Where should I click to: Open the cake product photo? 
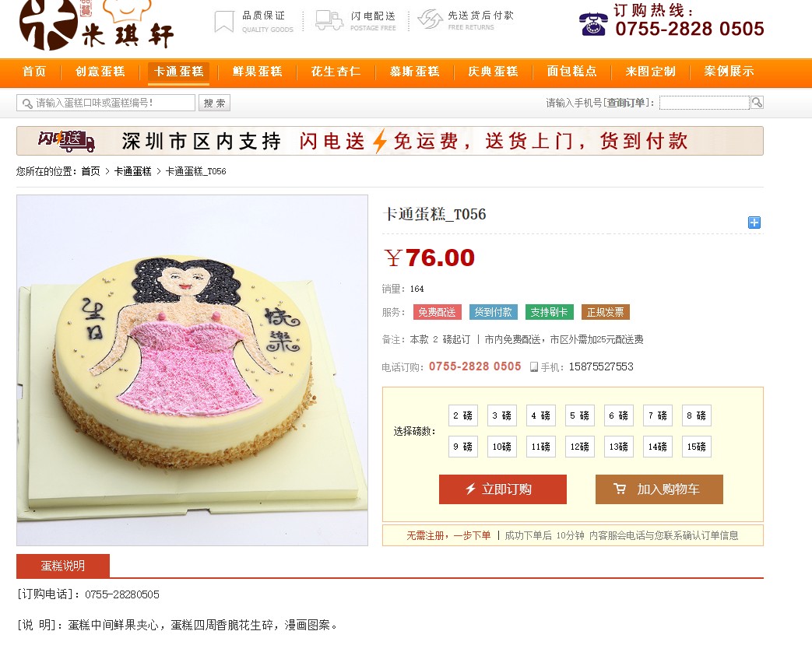[x=192, y=370]
